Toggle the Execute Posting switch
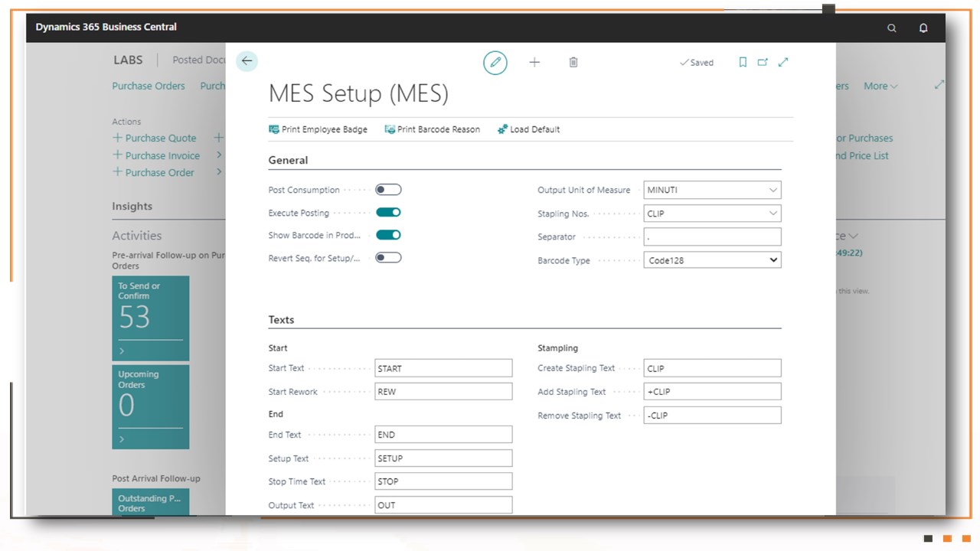The height and width of the screenshot is (551, 980). pyautogui.click(x=388, y=213)
